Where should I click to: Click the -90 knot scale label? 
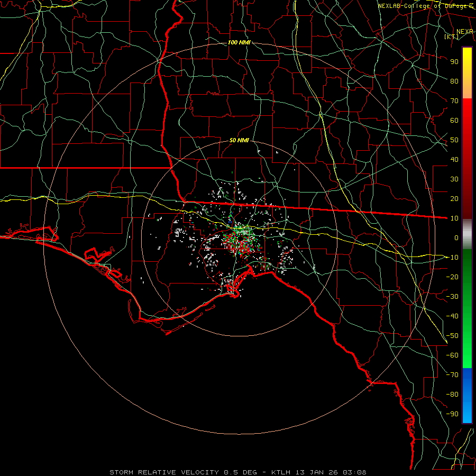tap(452, 414)
